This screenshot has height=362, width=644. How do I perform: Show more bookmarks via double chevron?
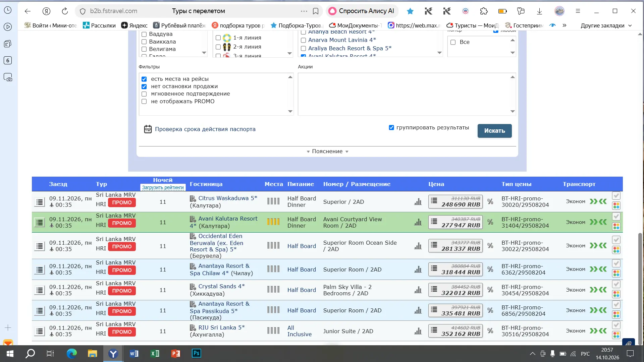pos(565,25)
